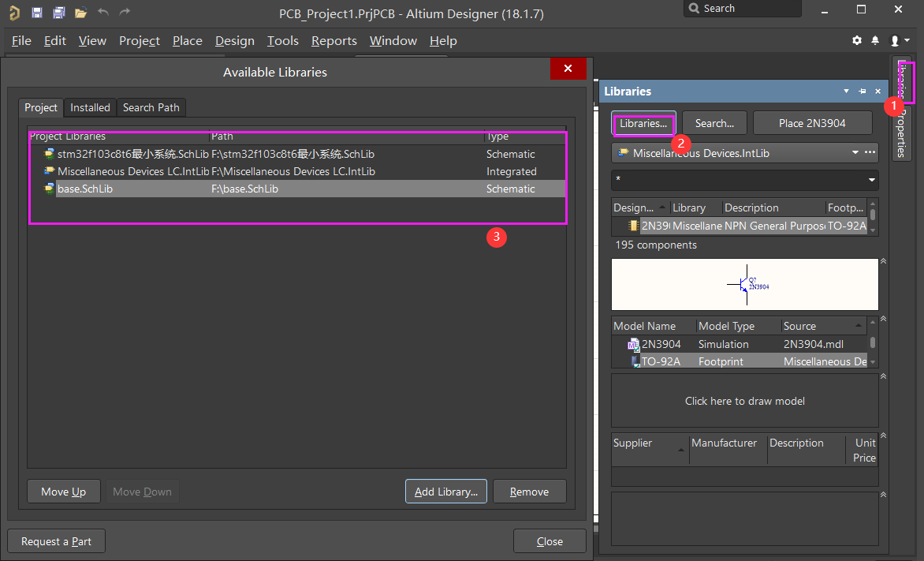The width and height of the screenshot is (924, 561).
Task: Click the search magnifier icon
Action: pyautogui.click(x=694, y=8)
